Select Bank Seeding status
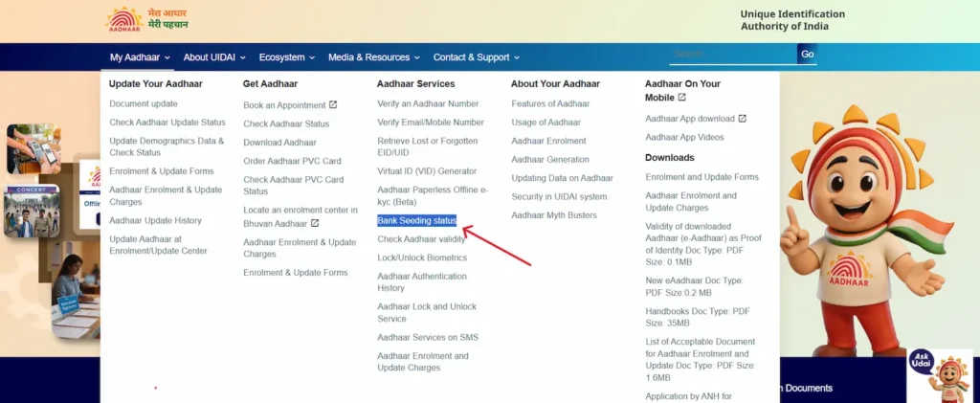This screenshot has width=980, height=403. coord(417,220)
